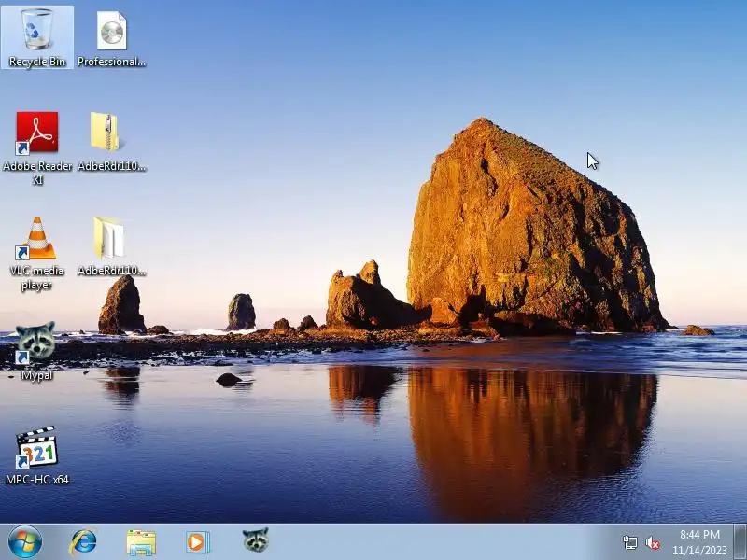Click the "Mypal" label text

click(36, 375)
